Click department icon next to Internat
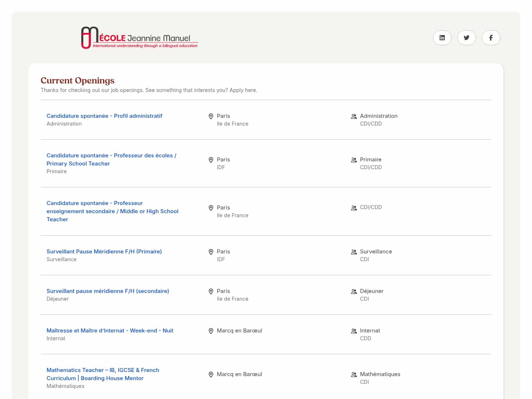 tap(354, 331)
